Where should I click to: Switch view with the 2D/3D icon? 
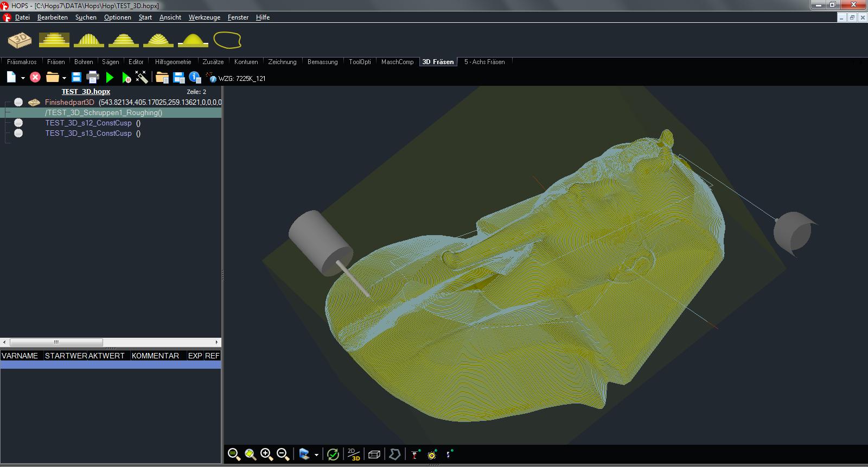pos(354,455)
